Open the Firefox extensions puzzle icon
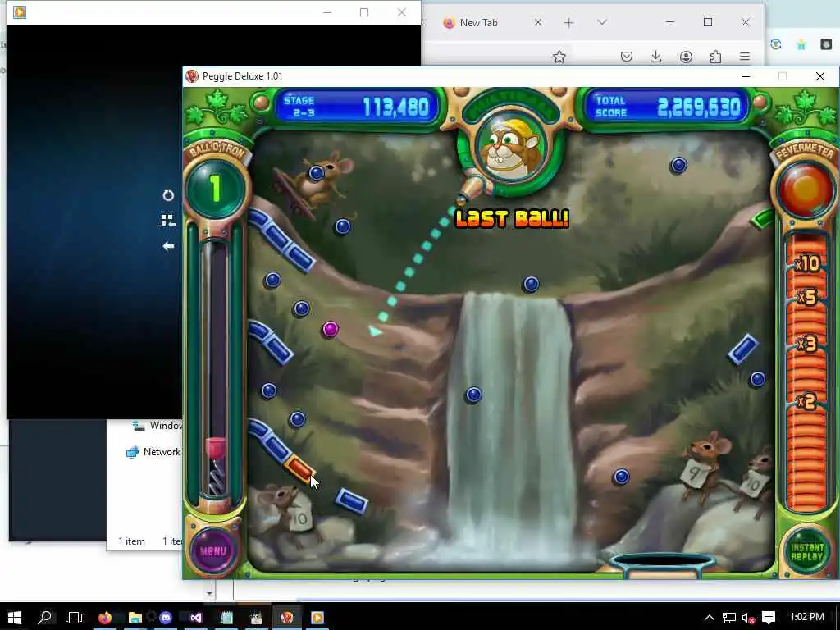This screenshot has height=630, width=840. tap(715, 57)
